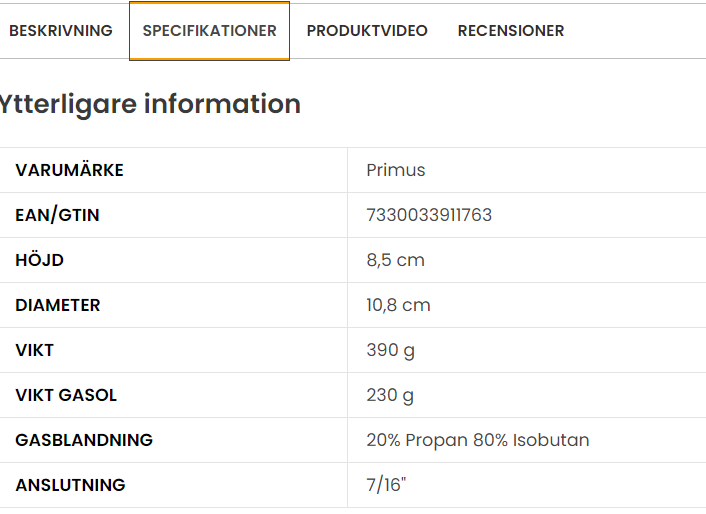Select the EAN number 7330033911763
The height and width of the screenshot is (514, 706).
[x=429, y=215]
